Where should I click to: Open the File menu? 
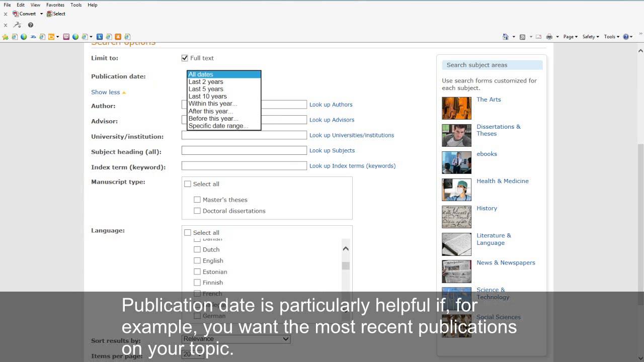pos(7,5)
